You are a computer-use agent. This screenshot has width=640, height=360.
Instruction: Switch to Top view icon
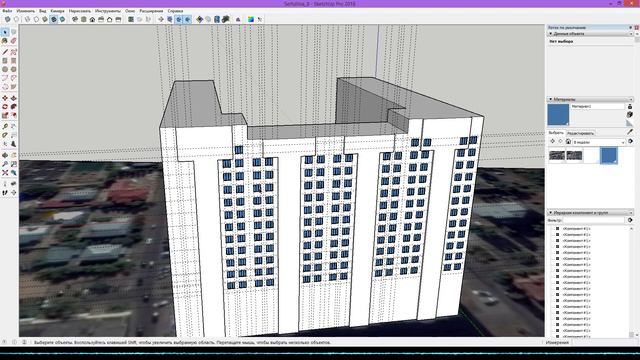coord(84,19)
